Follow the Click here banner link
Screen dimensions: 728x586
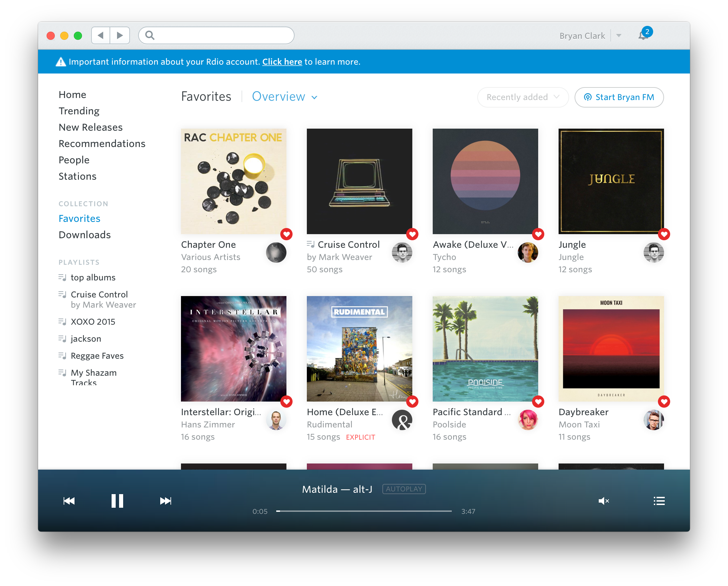point(282,62)
